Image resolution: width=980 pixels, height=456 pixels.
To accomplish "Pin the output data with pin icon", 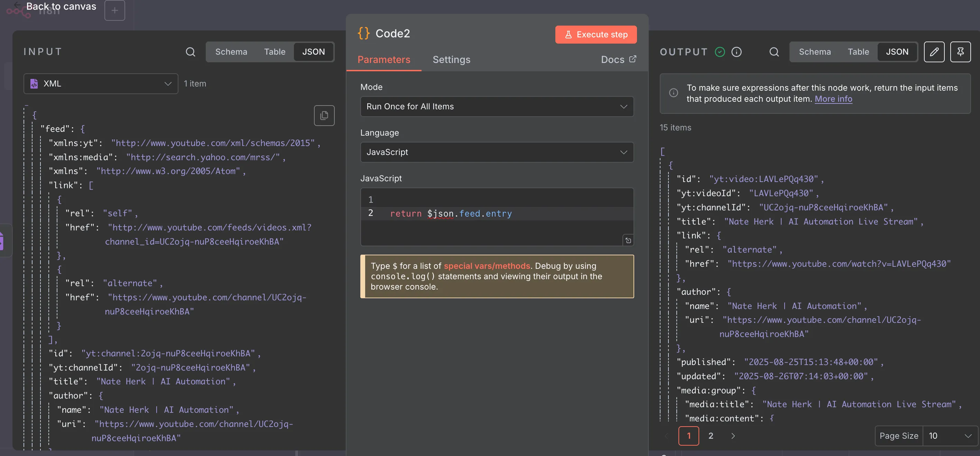I will click(x=960, y=52).
